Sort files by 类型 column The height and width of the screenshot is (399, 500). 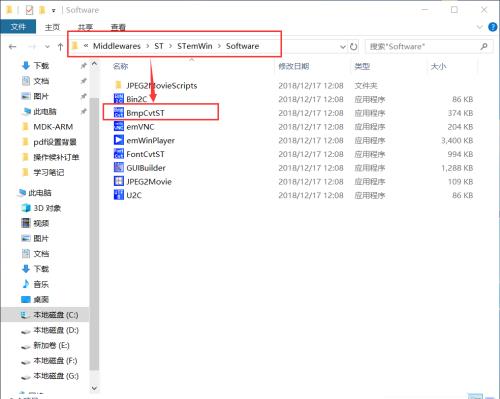pos(362,66)
